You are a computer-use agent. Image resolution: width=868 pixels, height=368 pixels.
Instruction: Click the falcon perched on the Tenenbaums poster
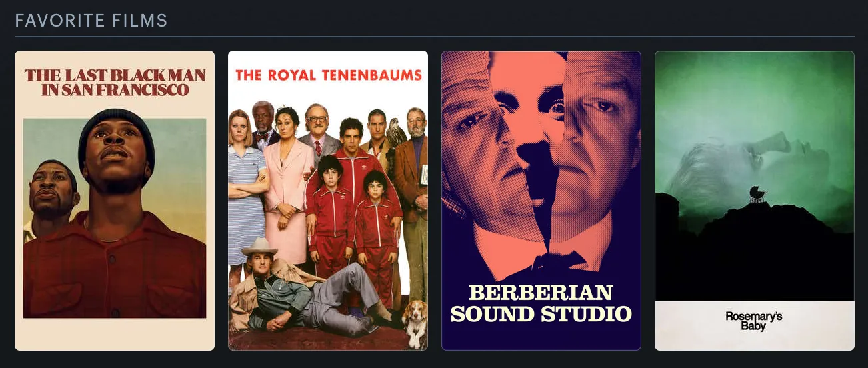pos(397,131)
